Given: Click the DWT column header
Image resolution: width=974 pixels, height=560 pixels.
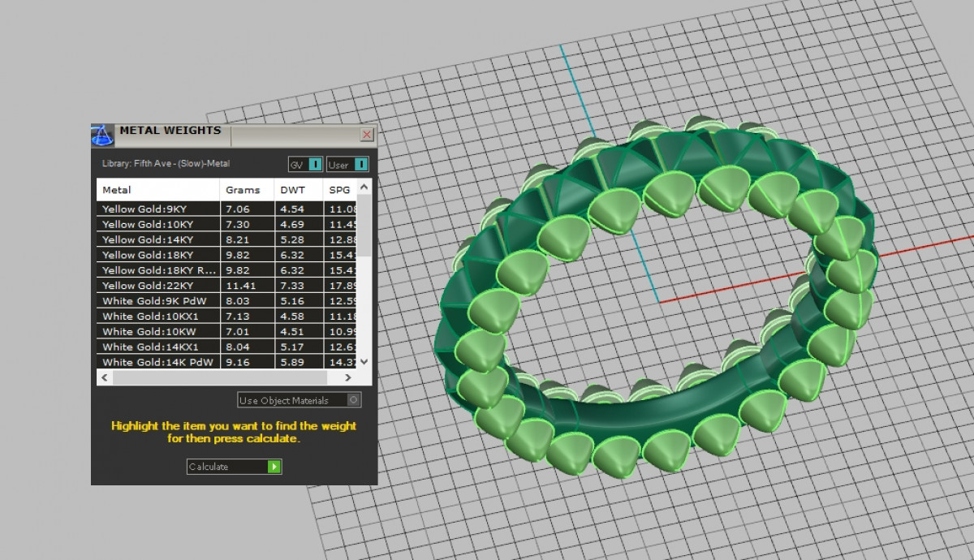Looking at the screenshot, I should 292,190.
